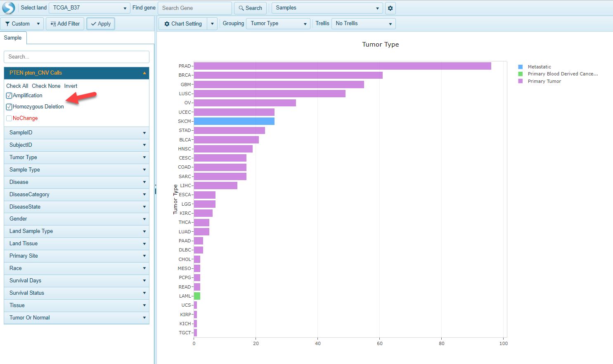613x364 pixels.
Task: Uncheck the Amplification checkbox
Action: (x=9, y=96)
